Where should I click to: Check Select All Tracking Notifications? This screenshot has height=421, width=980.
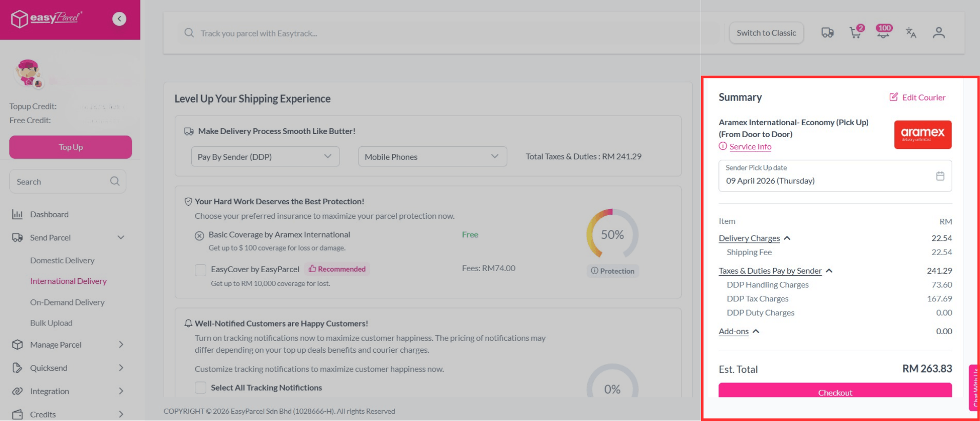pyautogui.click(x=201, y=388)
